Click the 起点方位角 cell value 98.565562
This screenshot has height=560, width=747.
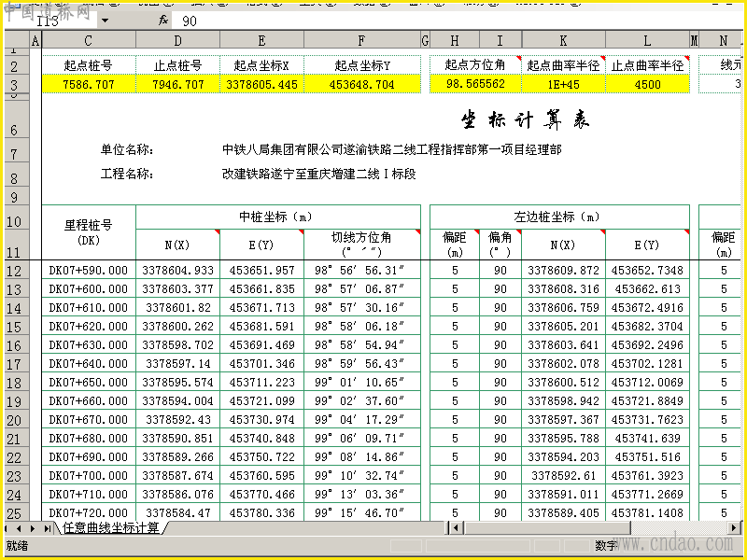click(475, 84)
